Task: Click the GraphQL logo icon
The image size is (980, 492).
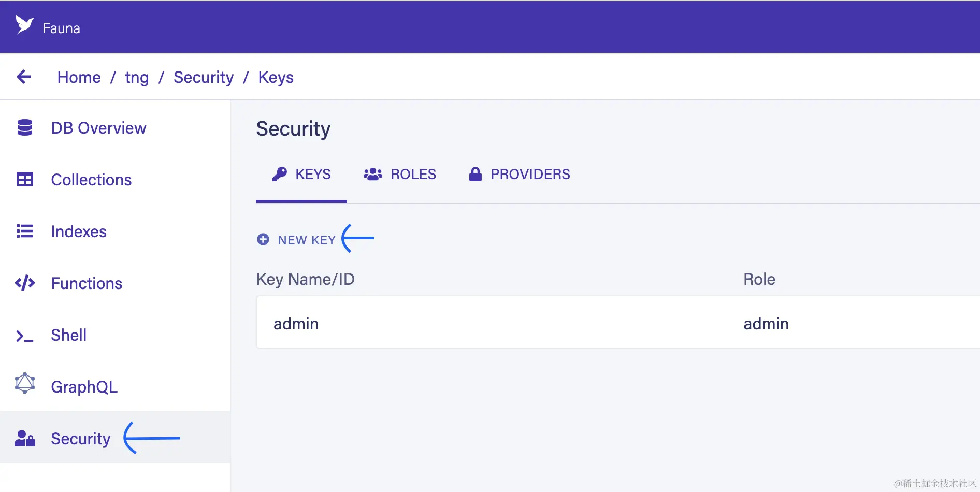Action: [x=25, y=383]
